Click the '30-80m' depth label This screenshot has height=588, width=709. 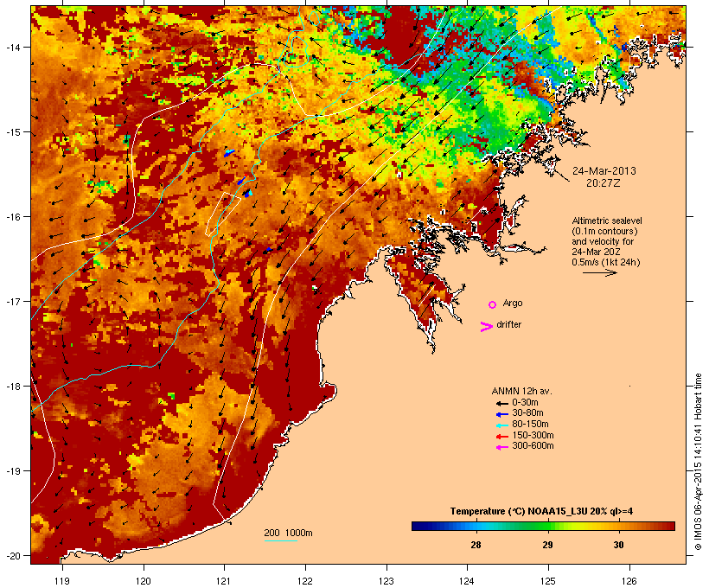(527, 413)
